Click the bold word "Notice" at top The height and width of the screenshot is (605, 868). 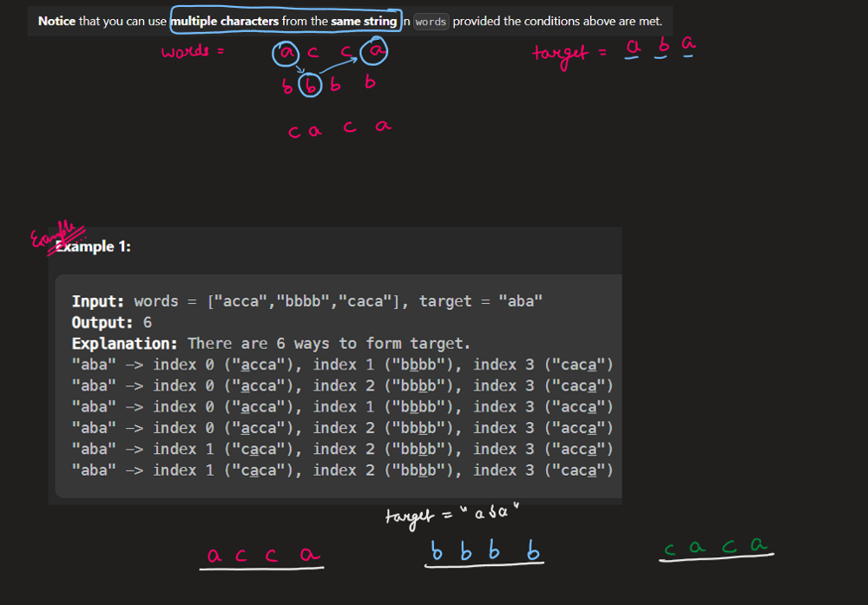(56, 21)
